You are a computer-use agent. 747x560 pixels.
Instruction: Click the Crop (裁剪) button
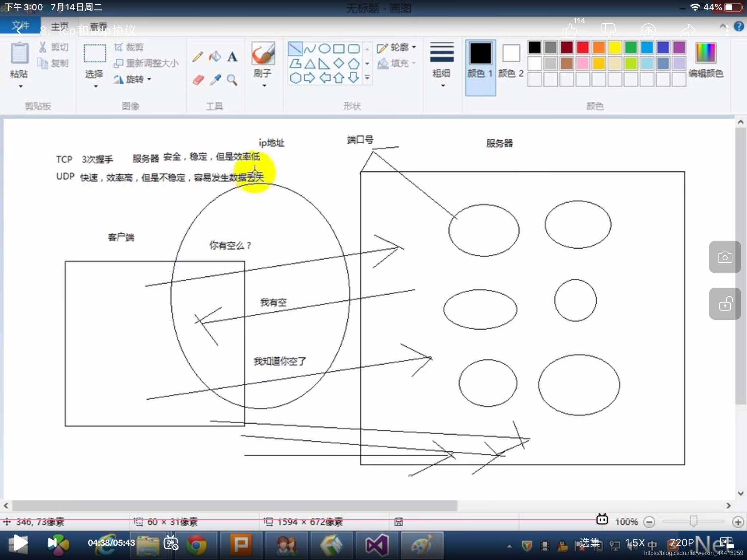[129, 47]
